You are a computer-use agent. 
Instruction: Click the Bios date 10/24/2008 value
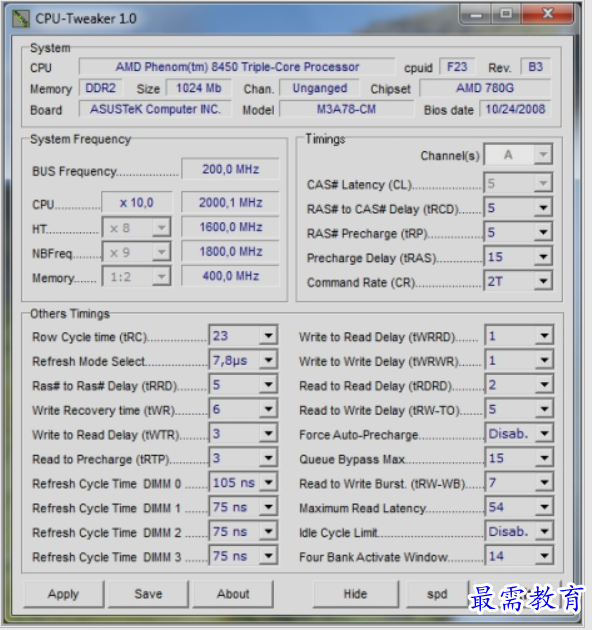515,109
